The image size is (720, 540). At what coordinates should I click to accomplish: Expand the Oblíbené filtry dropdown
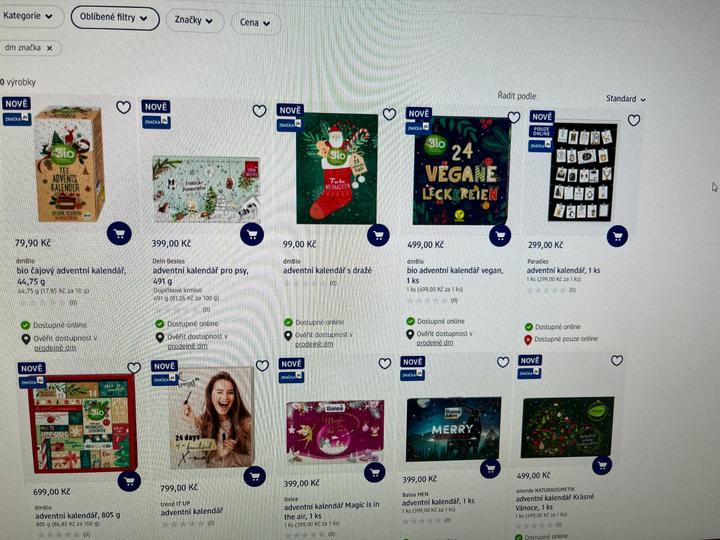[115, 18]
